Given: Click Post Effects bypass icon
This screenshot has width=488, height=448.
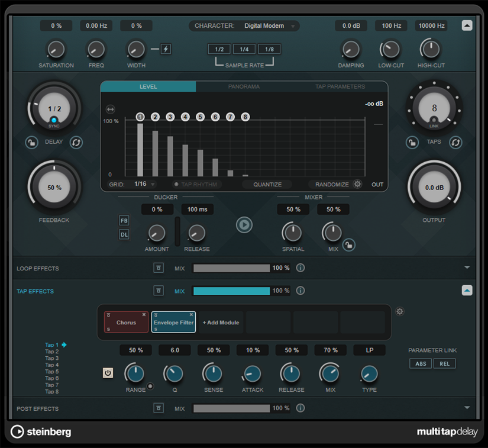Looking at the screenshot, I should pos(159,408).
